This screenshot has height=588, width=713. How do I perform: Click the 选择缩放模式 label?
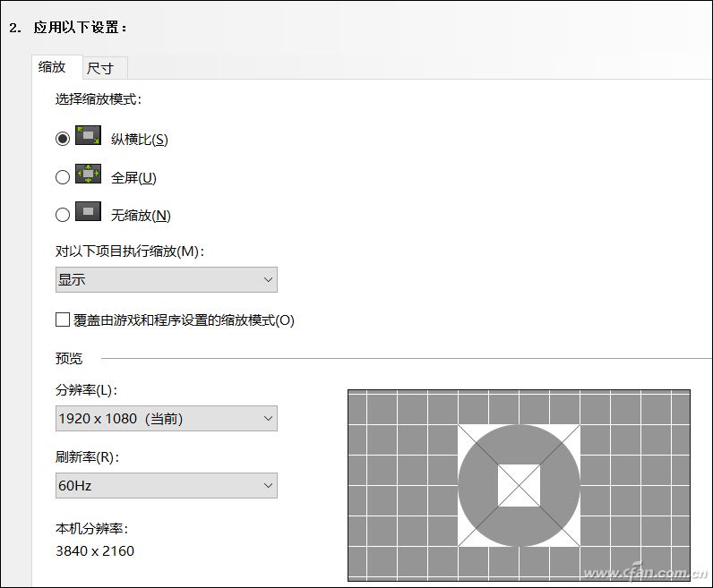(x=99, y=98)
